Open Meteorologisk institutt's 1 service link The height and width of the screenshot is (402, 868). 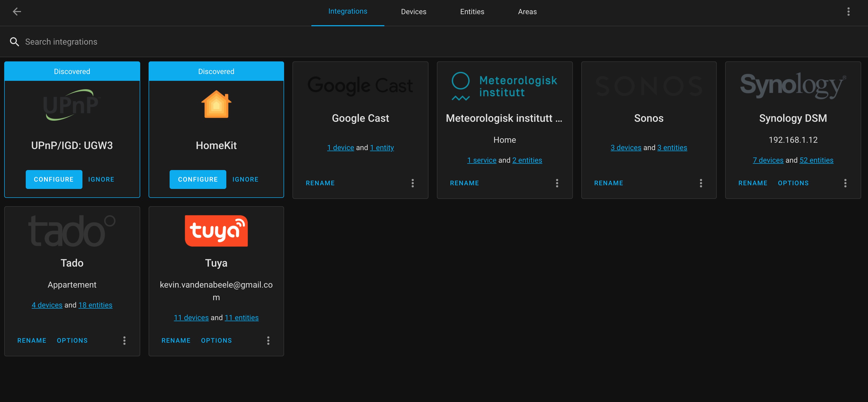point(482,160)
